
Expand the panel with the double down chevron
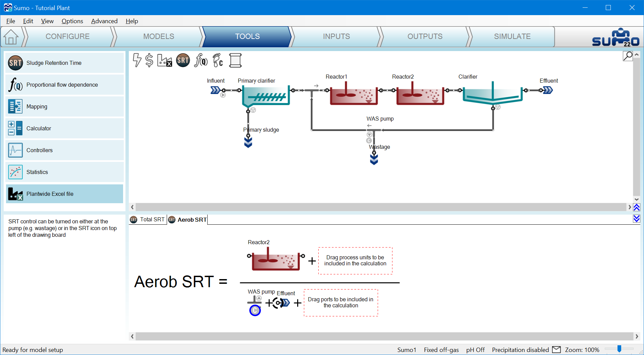pyautogui.click(x=637, y=219)
